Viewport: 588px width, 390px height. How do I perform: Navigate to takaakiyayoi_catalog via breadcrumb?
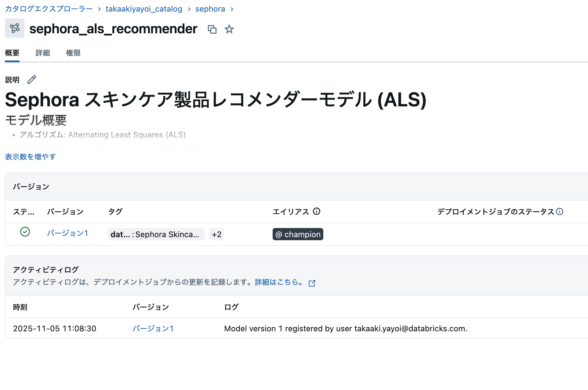pyautogui.click(x=143, y=9)
